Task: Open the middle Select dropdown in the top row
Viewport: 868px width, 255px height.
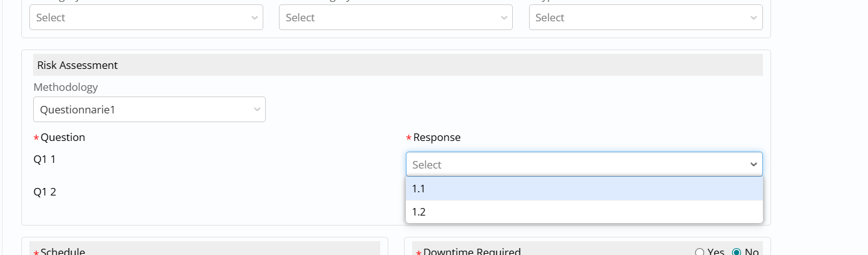Action: [395, 18]
